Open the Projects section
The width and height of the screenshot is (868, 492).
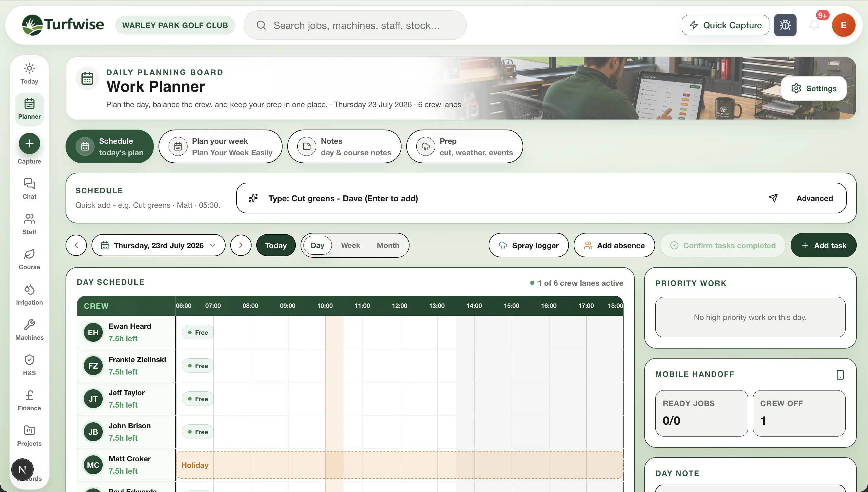click(x=30, y=436)
